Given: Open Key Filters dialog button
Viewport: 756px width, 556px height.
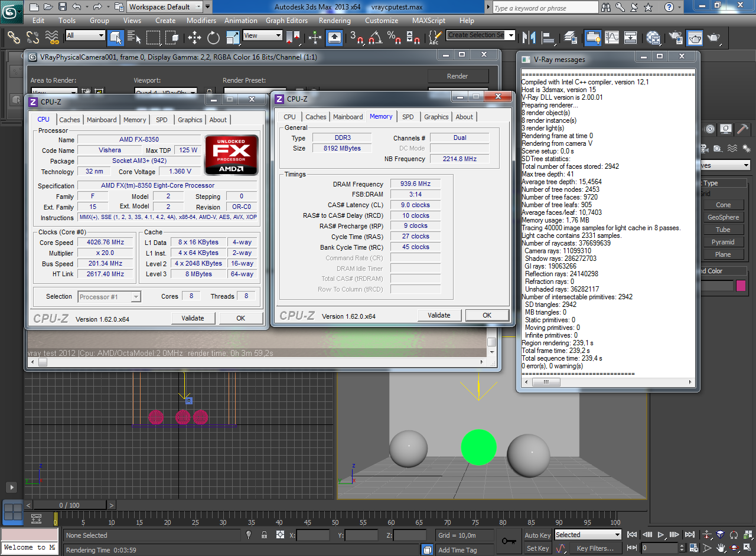Looking at the screenshot, I should pyautogui.click(x=595, y=548).
